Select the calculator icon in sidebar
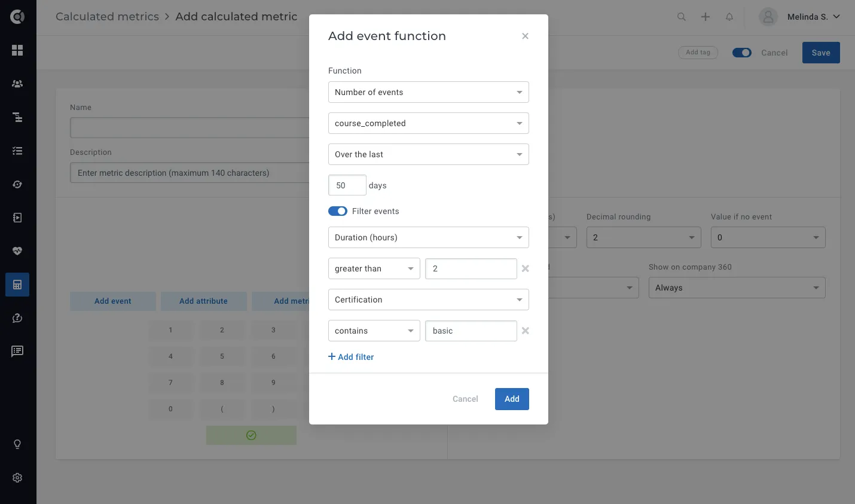The height and width of the screenshot is (504, 855). (17, 285)
